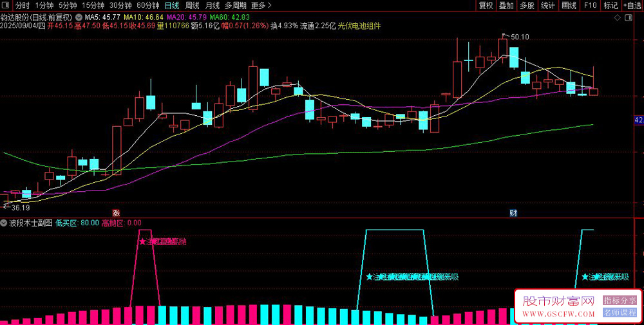Toggle the side panel icon beside the diamond

click(627, 18)
